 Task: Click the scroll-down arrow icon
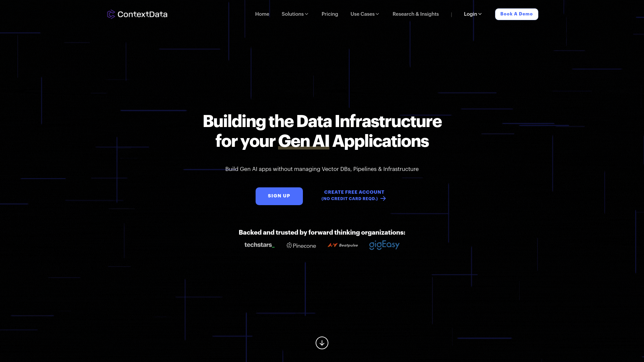pyautogui.click(x=322, y=343)
